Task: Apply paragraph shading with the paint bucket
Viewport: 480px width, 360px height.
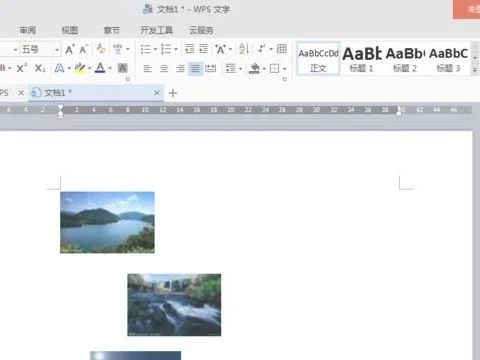Action: (x=254, y=69)
